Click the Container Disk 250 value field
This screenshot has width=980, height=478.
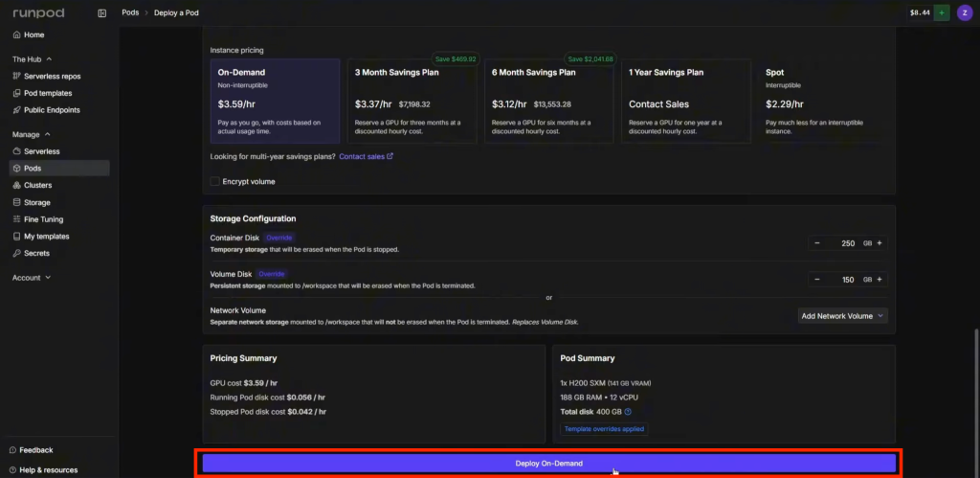coord(848,243)
